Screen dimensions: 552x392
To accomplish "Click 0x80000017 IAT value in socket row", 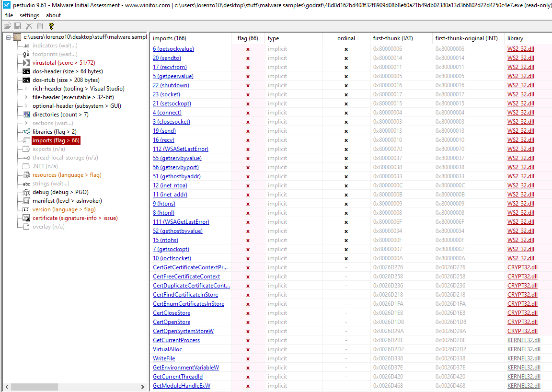I will point(388,94).
